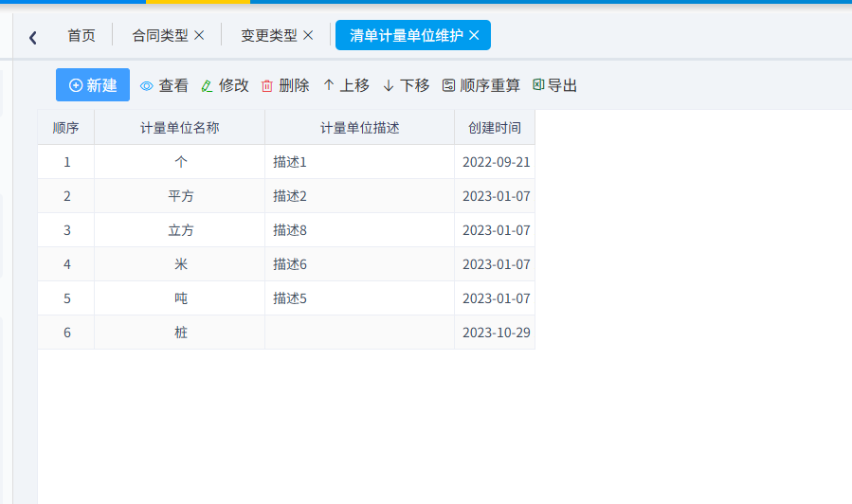Image resolution: width=852 pixels, height=504 pixels.
Task: Click sequence number 3 cell
Action: [x=67, y=230]
